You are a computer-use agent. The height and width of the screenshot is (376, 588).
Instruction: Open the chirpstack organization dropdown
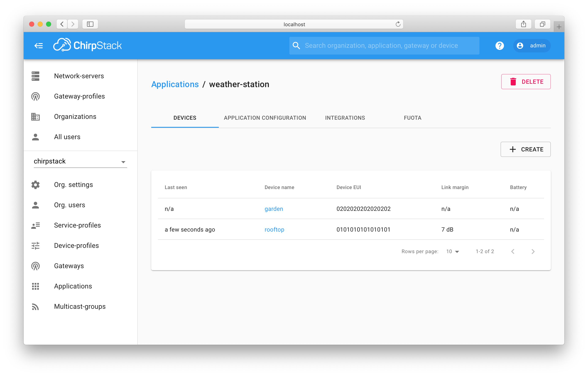(x=80, y=161)
